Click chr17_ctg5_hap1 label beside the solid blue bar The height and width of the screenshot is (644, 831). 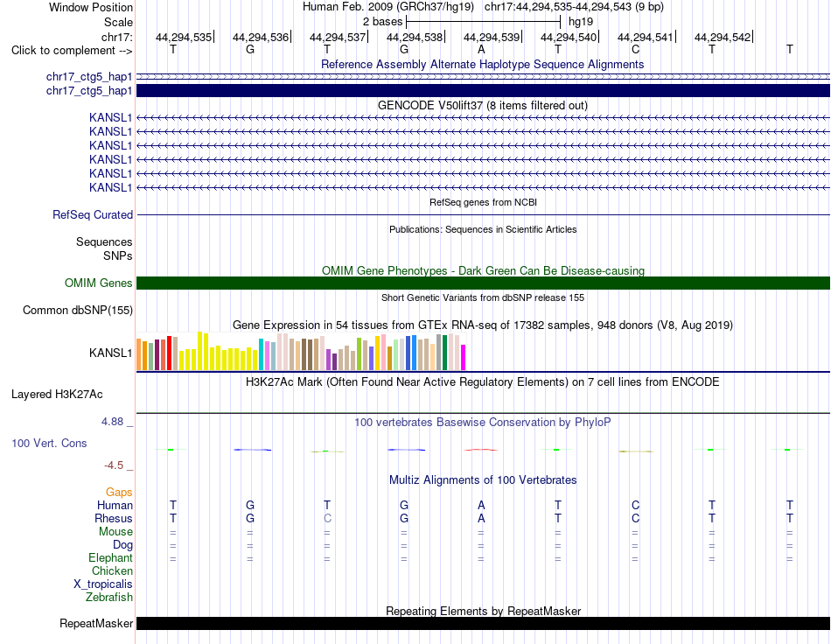pos(88,91)
